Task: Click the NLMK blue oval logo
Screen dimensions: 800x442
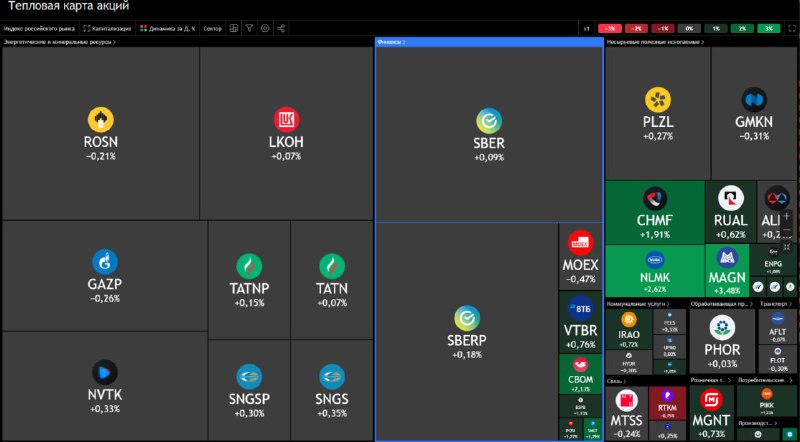Action: click(655, 260)
